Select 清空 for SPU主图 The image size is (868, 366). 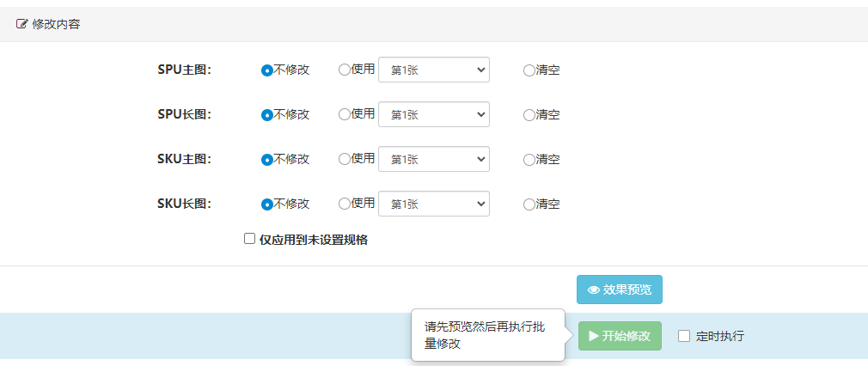(529, 70)
